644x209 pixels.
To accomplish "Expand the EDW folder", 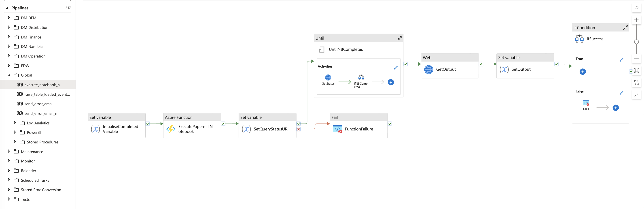I will [9, 65].
